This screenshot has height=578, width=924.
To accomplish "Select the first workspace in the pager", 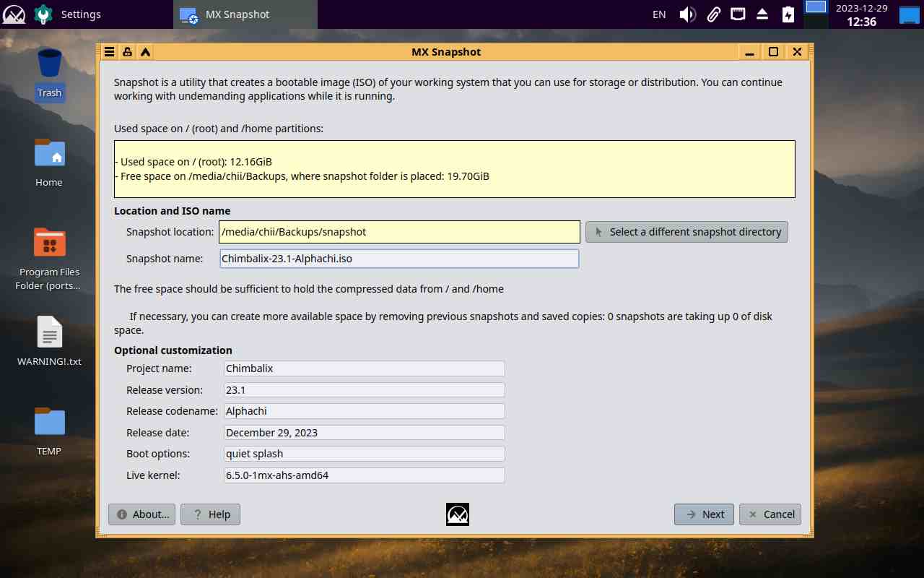I will click(x=816, y=7).
